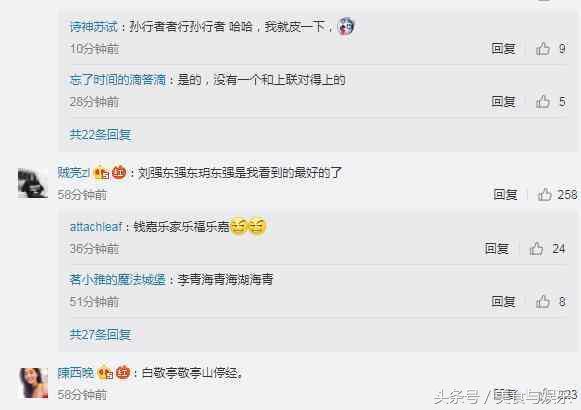Image resolution: width=581 pixels, height=410 pixels.
Task: Open 陳西挽's avatar picture
Action: [x=33, y=383]
